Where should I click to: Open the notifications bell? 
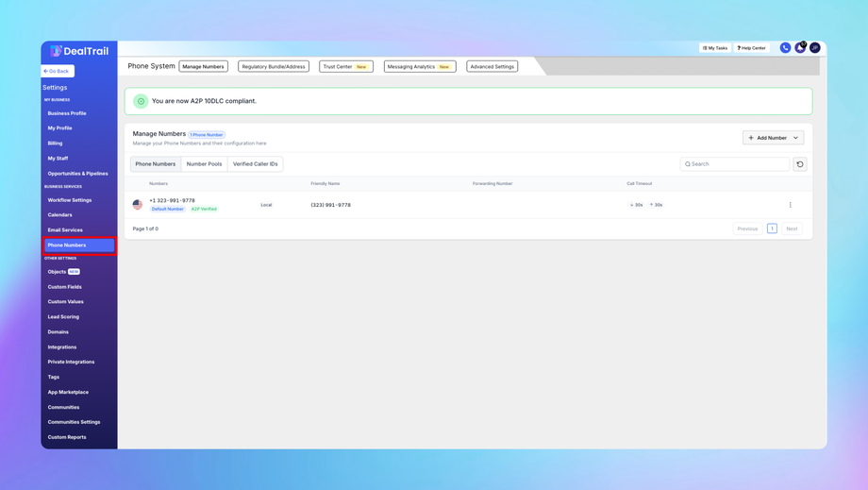pos(800,48)
